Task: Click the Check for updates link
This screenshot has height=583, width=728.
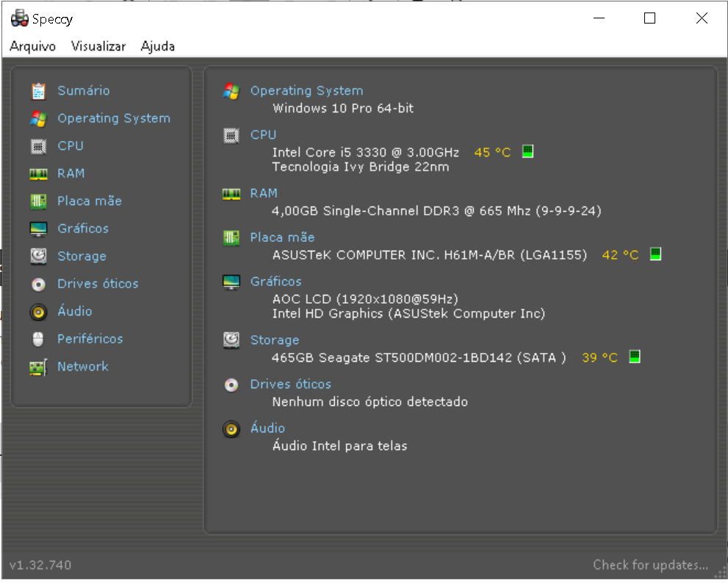Action: pos(650,565)
